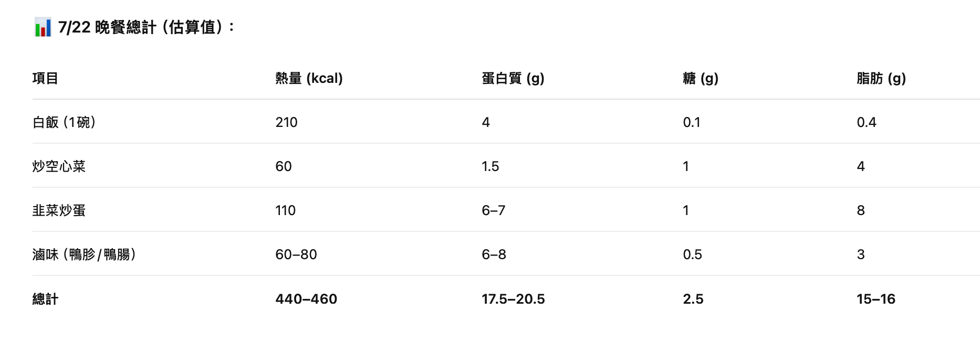Click the 60–80 calorie value for 滷味
The width and height of the screenshot is (980, 342).
click(x=296, y=254)
